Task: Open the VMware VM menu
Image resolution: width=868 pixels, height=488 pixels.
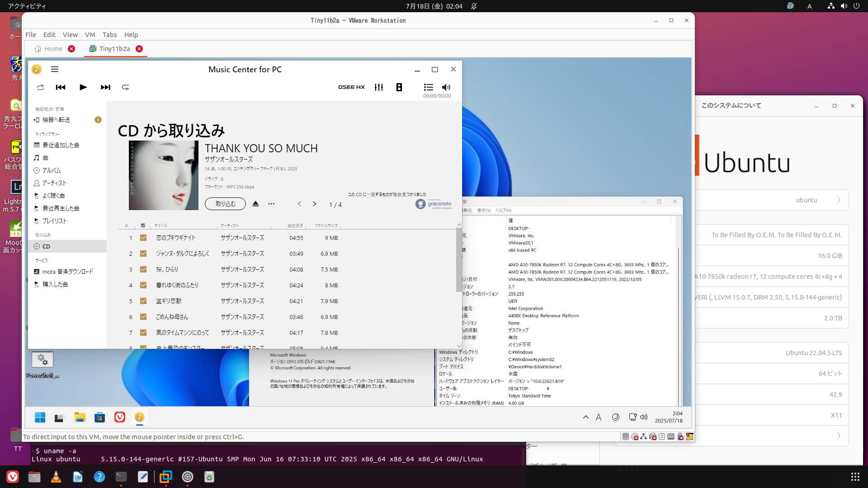Action: pyautogui.click(x=90, y=35)
